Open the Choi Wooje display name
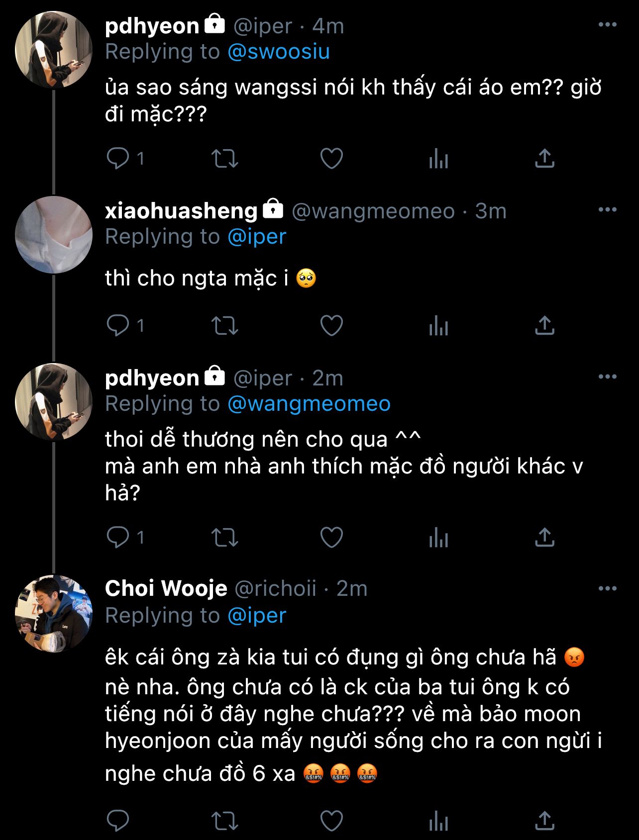 (166, 589)
